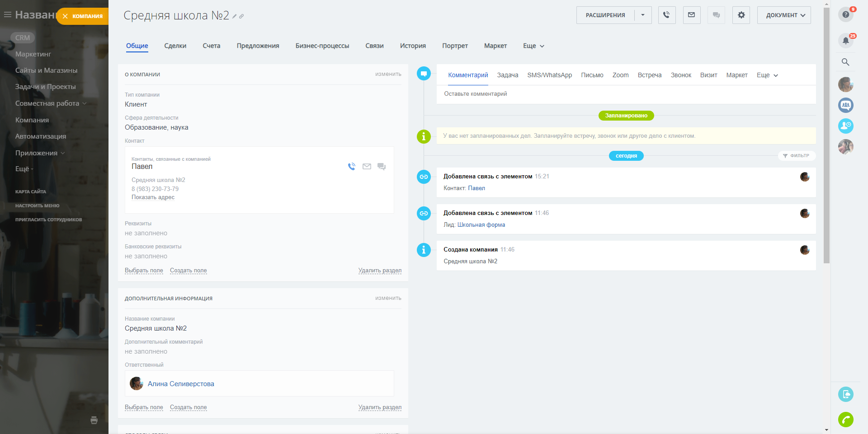Open settings gear icon in header
The height and width of the screenshot is (434, 868).
pos(741,15)
